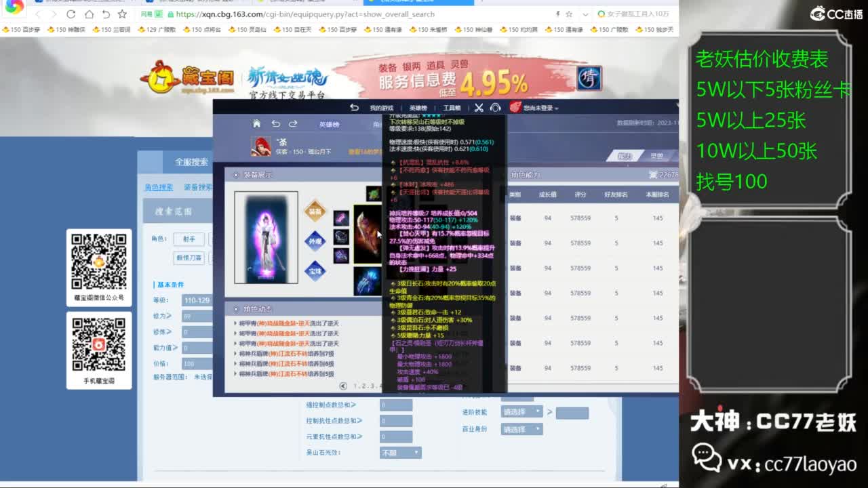Viewport: 868px width, 488px height.
Task: Click the headset support icon
Action: pyautogui.click(x=495, y=108)
